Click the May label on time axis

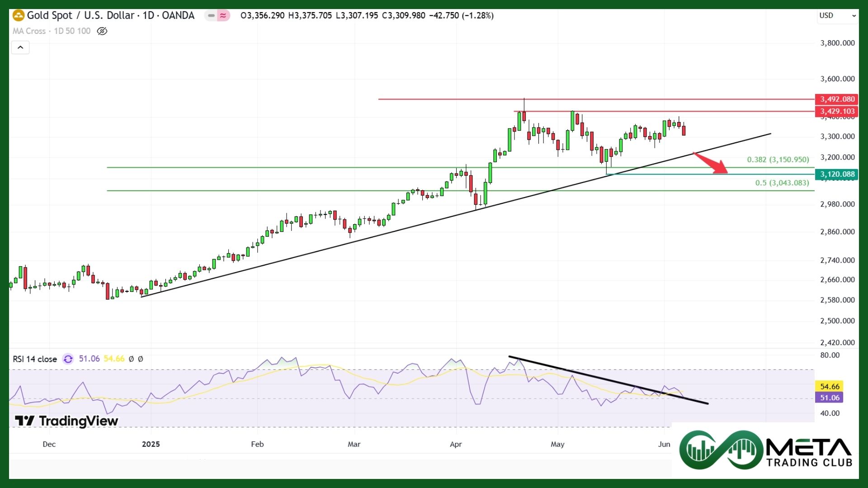(557, 444)
